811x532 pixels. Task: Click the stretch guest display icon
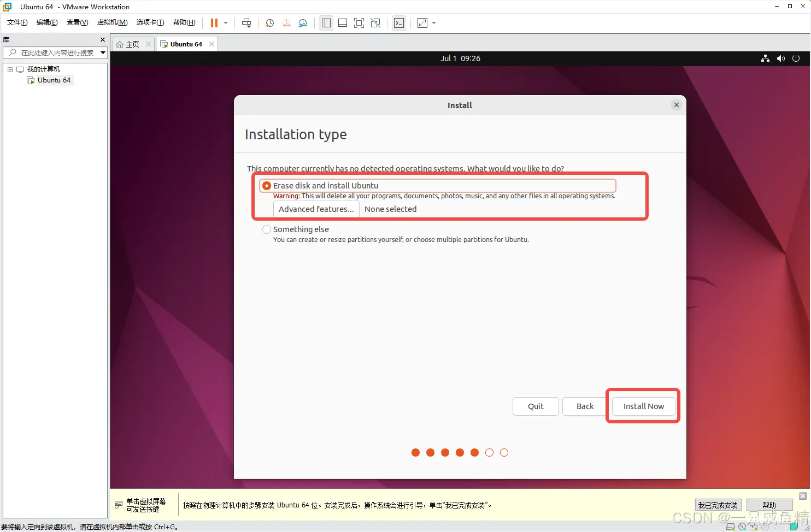pyautogui.click(x=422, y=23)
